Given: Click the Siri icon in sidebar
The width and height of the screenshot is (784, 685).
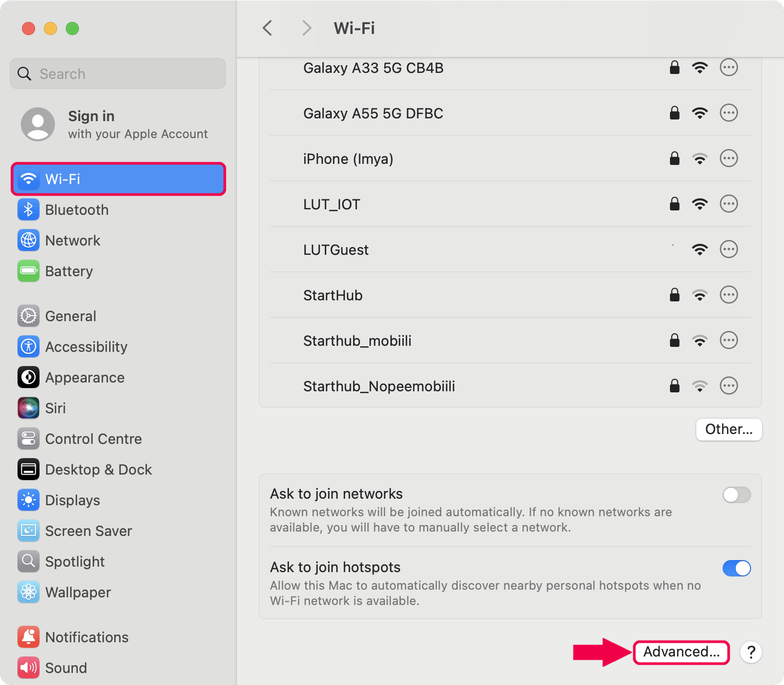Looking at the screenshot, I should click(x=28, y=408).
